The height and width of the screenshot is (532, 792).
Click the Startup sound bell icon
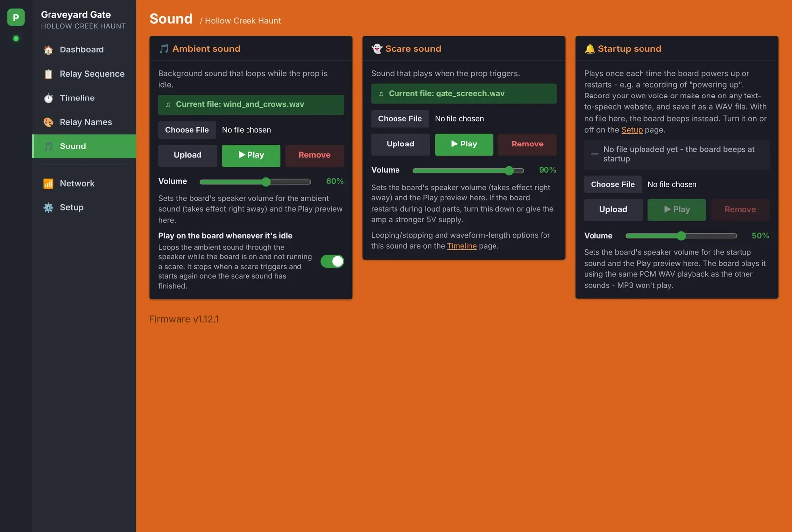[590, 49]
